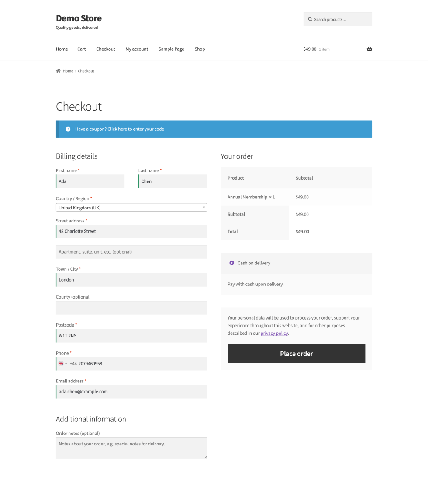Go to My account page
Viewport: 428px width, 504px height.
pyautogui.click(x=137, y=49)
